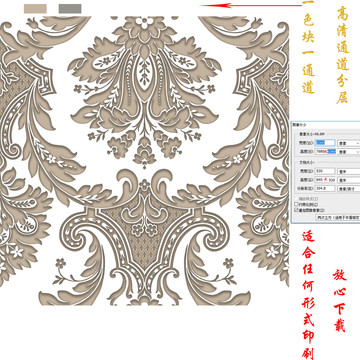Click the pixel height input field

pos(325,151)
